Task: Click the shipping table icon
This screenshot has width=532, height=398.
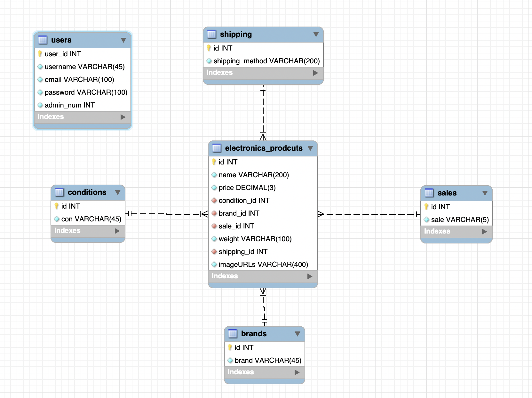Action: point(211,34)
